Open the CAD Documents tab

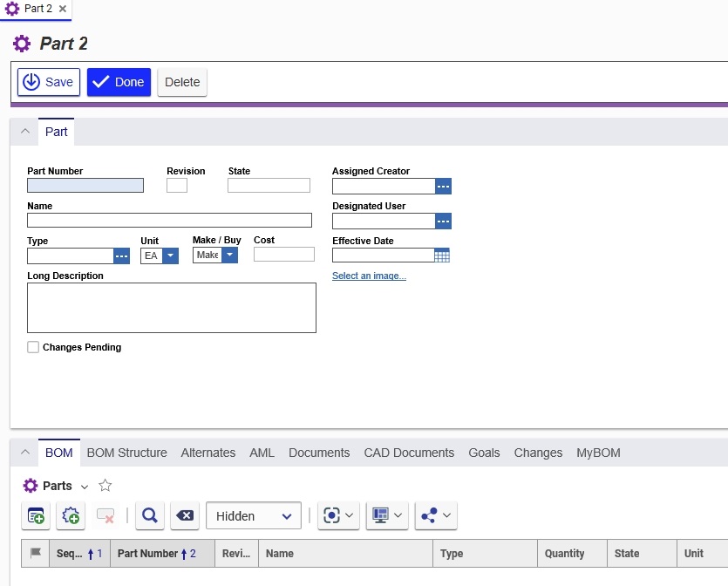[409, 453]
